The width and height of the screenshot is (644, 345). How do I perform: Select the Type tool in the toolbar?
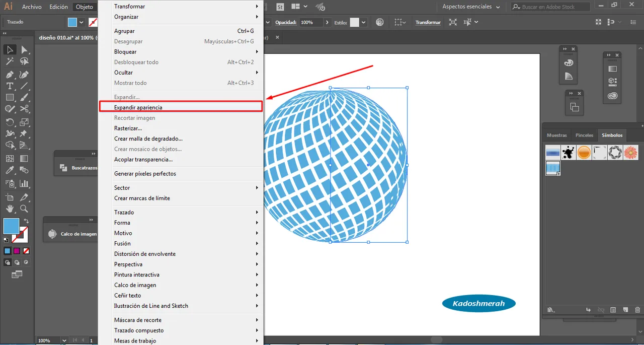tap(10, 86)
